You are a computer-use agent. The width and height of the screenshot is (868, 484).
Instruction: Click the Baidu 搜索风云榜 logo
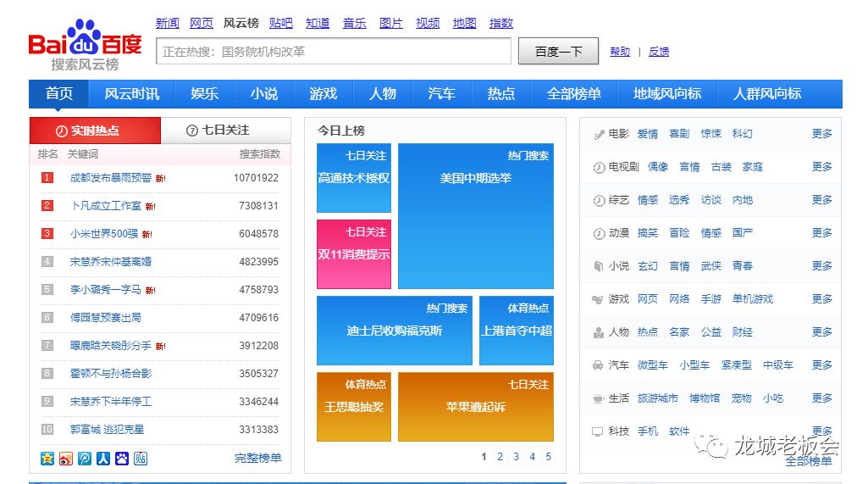point(85,46)
